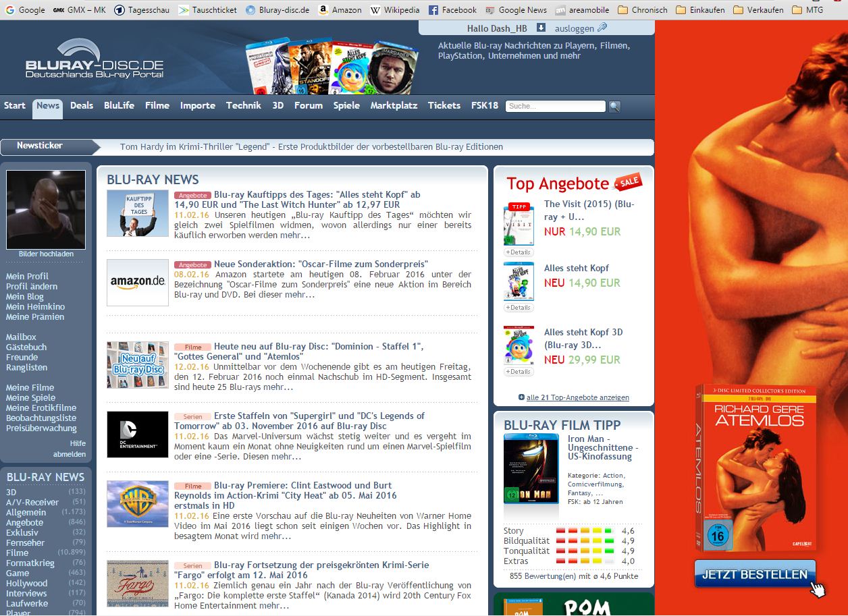Screen dimensions: 848x616
Task: Open the Marktplatz navigation tab
Action: tap(394, 105)
